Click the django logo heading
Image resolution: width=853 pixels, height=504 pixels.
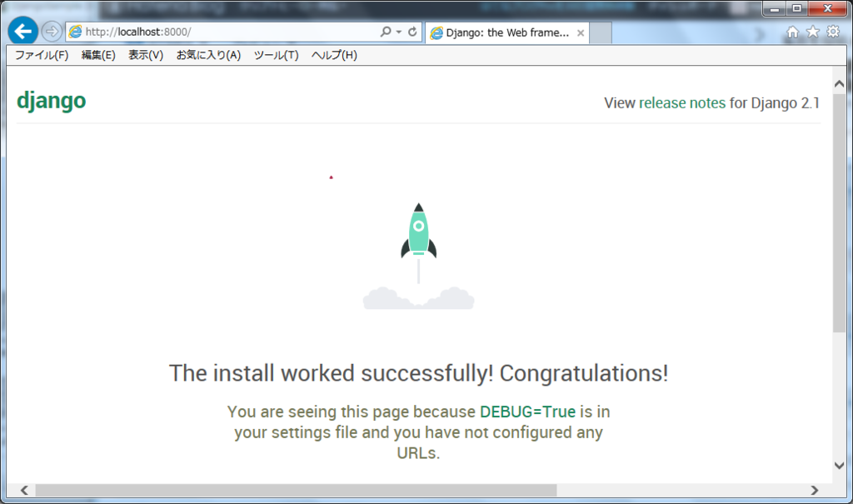[51, 101]
